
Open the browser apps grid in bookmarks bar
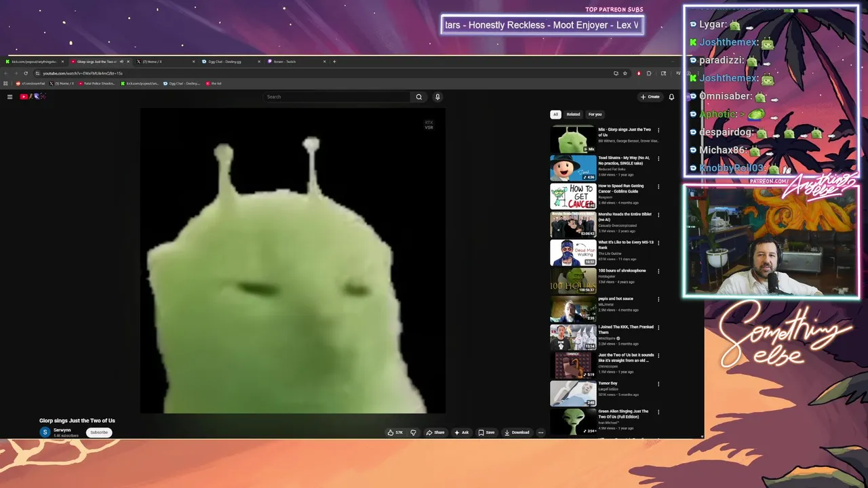click(7, 83)
